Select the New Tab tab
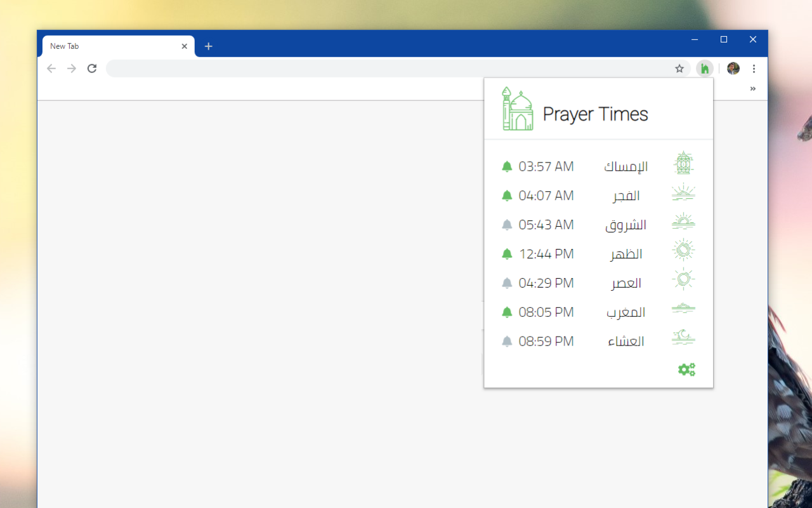This screenshot has height=508, width=812. point(119,46)
